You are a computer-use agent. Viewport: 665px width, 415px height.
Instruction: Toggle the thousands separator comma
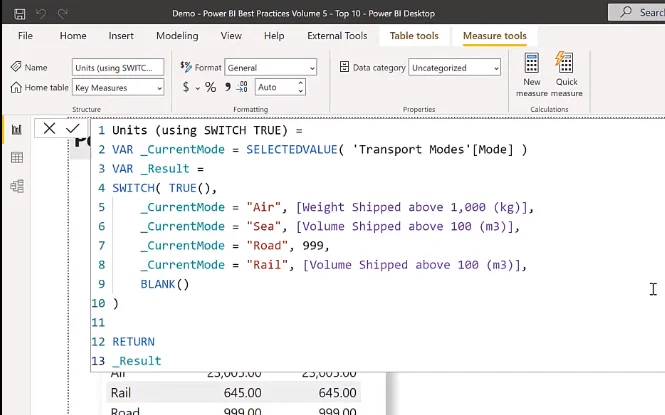click(x=228, y=87)
